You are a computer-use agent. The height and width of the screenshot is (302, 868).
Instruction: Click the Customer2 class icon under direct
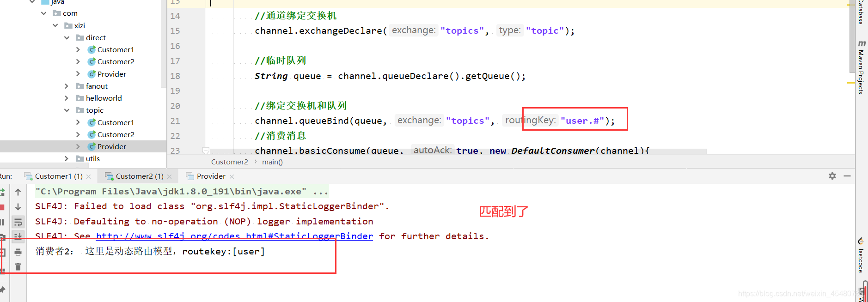coord(92,61)
